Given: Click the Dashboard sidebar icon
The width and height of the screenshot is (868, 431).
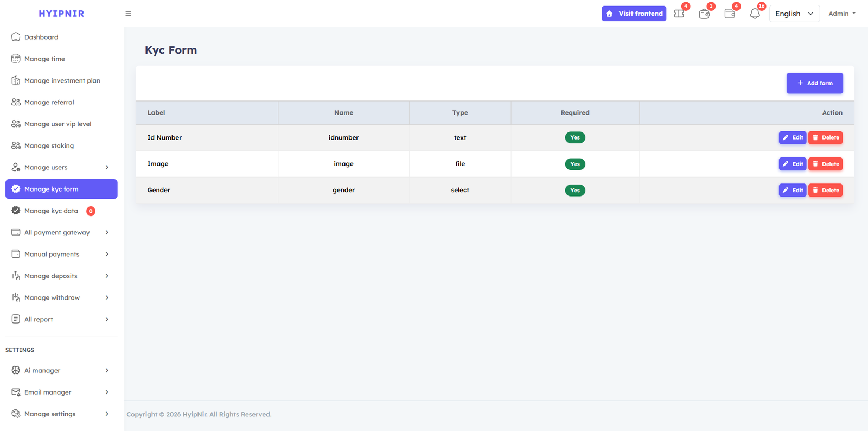Looking at the screenshot, I should tap(16, 37).
